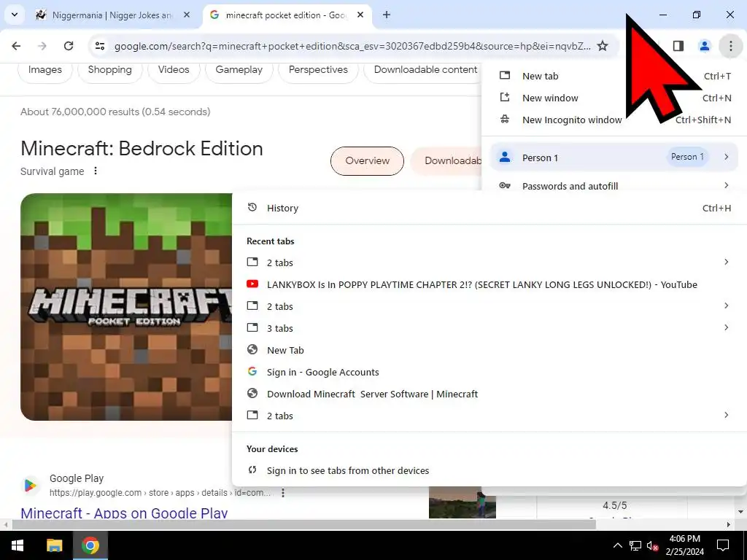Image resolution: width=747 pixels, height=560 pixels.
Task: Reopen Download Minecraft Server Software entry
Action: [489, 394]
